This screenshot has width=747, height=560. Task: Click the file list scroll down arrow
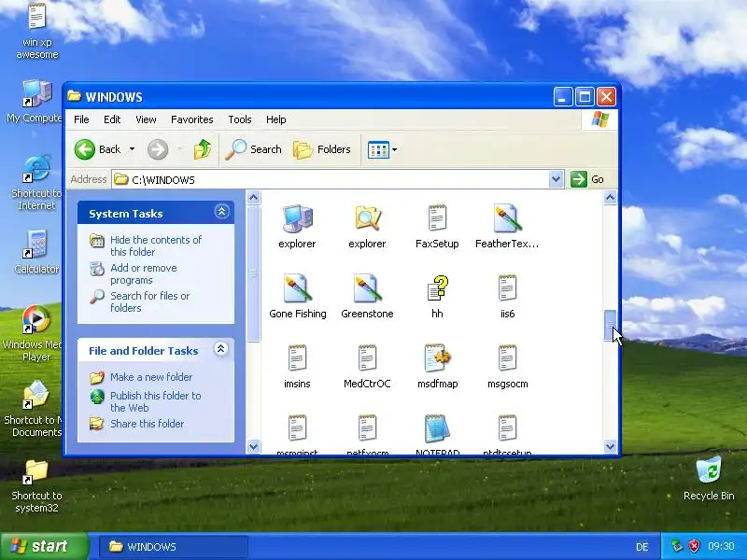pyautogui.click(x=611, y=447)
